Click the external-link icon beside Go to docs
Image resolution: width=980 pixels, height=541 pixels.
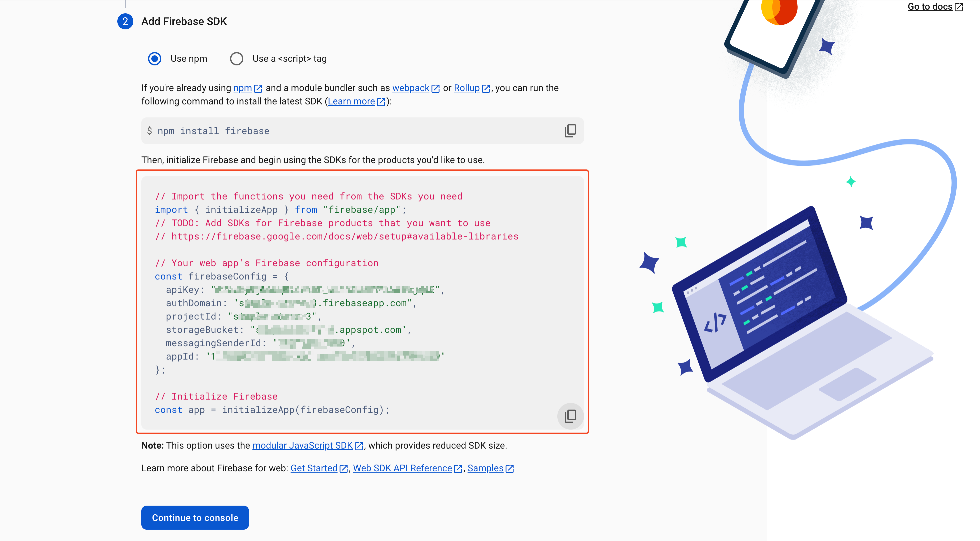(x=959, y=7)
